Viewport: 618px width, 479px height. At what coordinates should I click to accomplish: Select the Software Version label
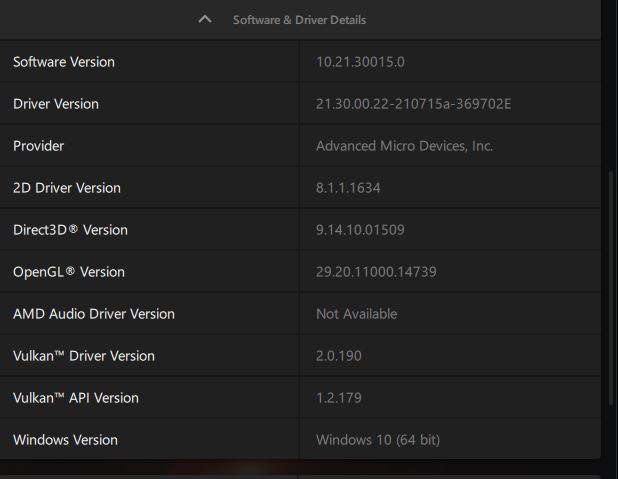(64, 62)
